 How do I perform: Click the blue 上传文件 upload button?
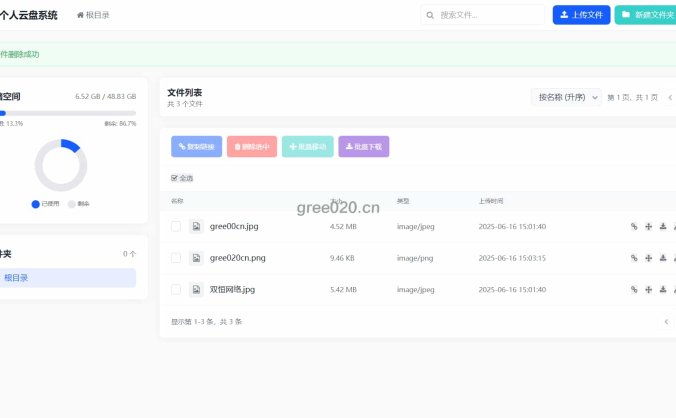(581, 15)
